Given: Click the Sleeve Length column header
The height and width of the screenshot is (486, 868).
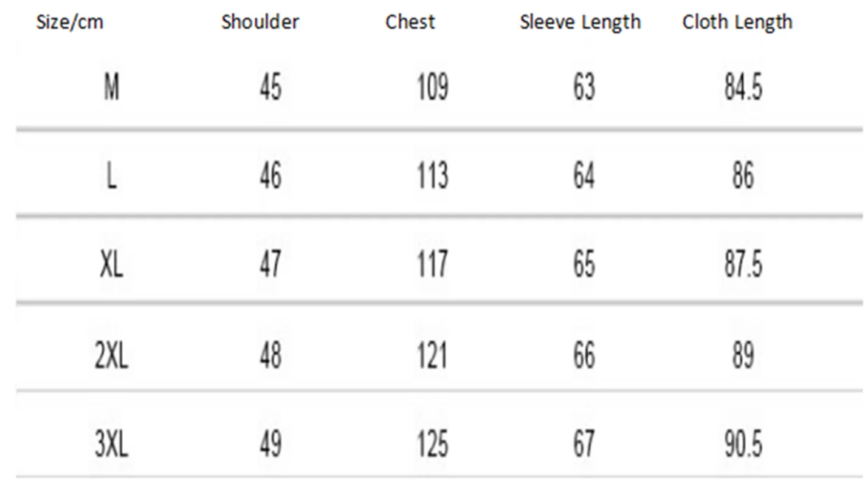Looking at the screenshot, I should (x=580, y=22).
